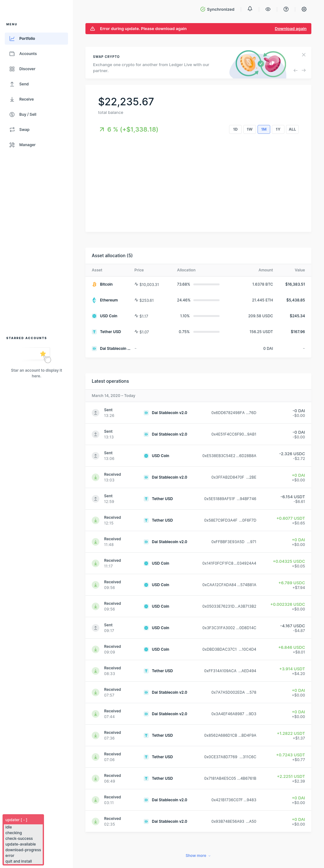Click Ethereum allocation progress bar

(x=206, y=300)
